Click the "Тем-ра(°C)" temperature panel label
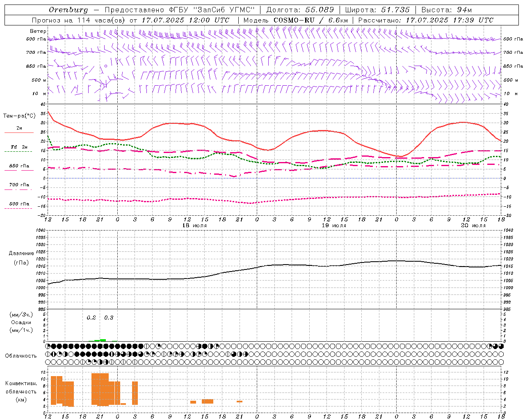 tap(19, 116)
